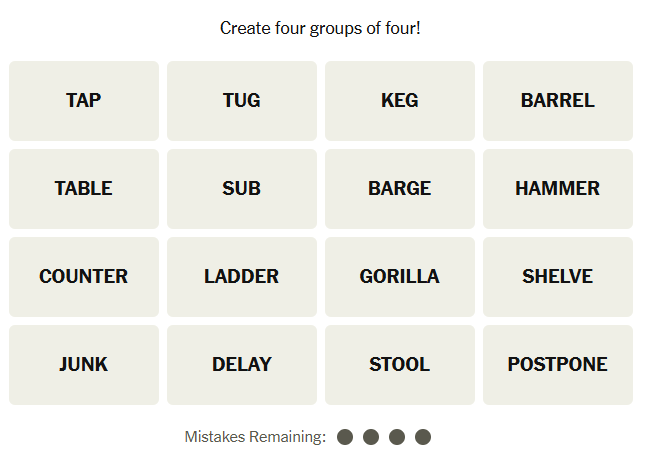Click the first mistakes remaining dot
Viewport: 645px width, 459px height.
346,437
